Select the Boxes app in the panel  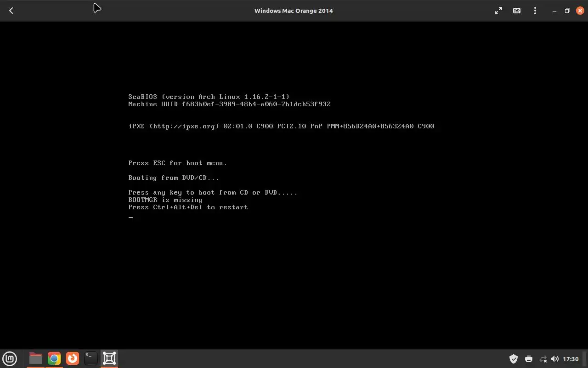(x=109, y=358)
